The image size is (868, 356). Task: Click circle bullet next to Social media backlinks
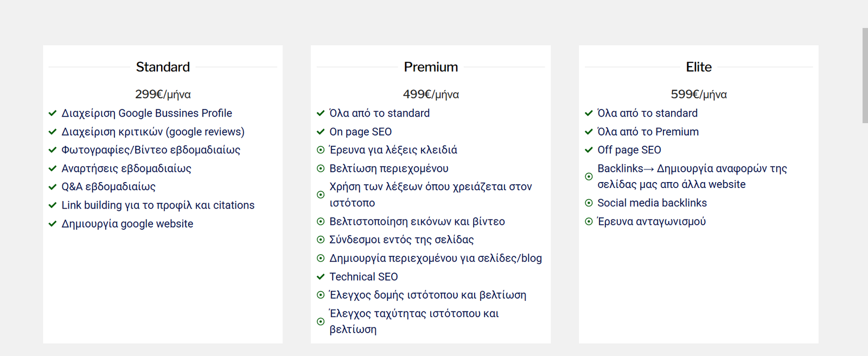589,203
